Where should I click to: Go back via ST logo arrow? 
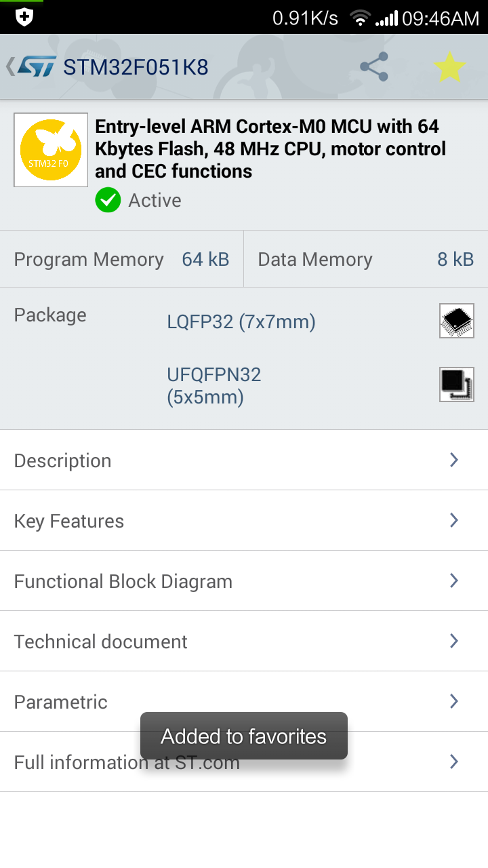click(x=30, y=66)
